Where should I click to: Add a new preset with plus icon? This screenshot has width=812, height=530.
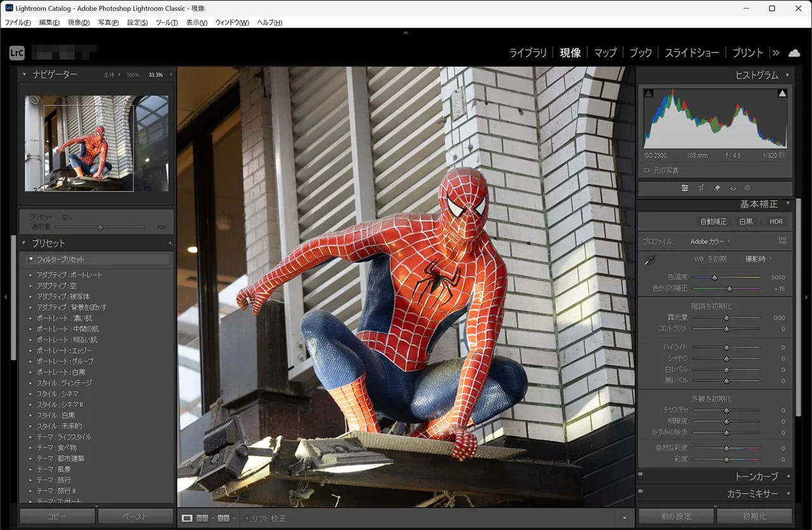pos(169,243)
